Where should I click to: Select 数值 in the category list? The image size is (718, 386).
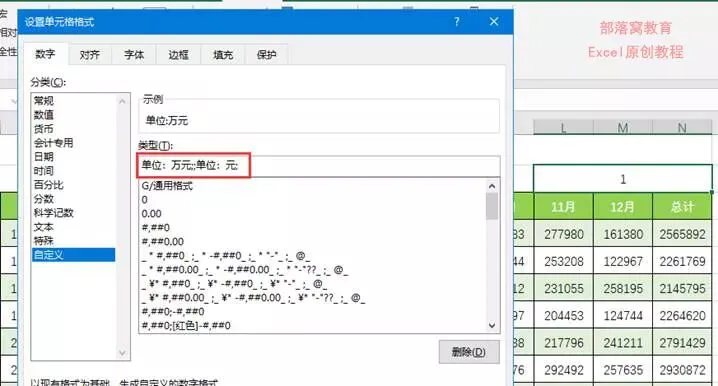73,114
